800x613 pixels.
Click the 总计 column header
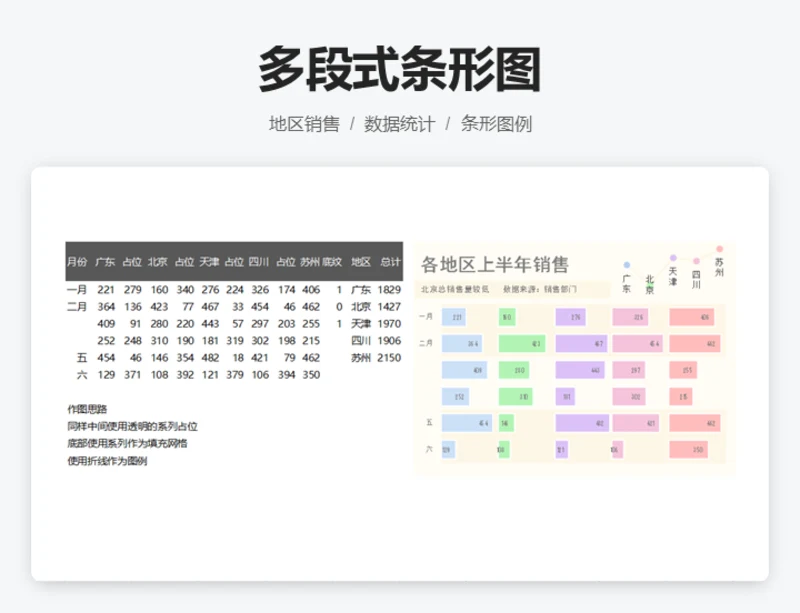pyautogui.click(x=390, y=262)
